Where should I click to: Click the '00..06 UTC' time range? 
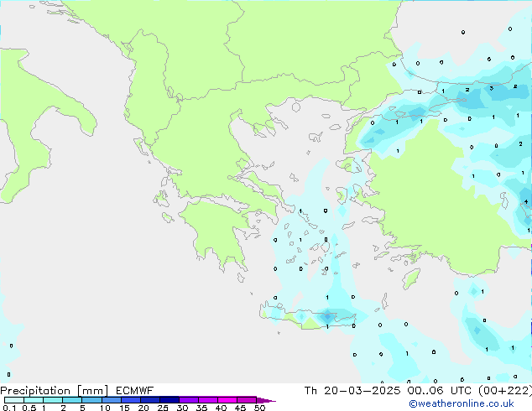[440, 391]
